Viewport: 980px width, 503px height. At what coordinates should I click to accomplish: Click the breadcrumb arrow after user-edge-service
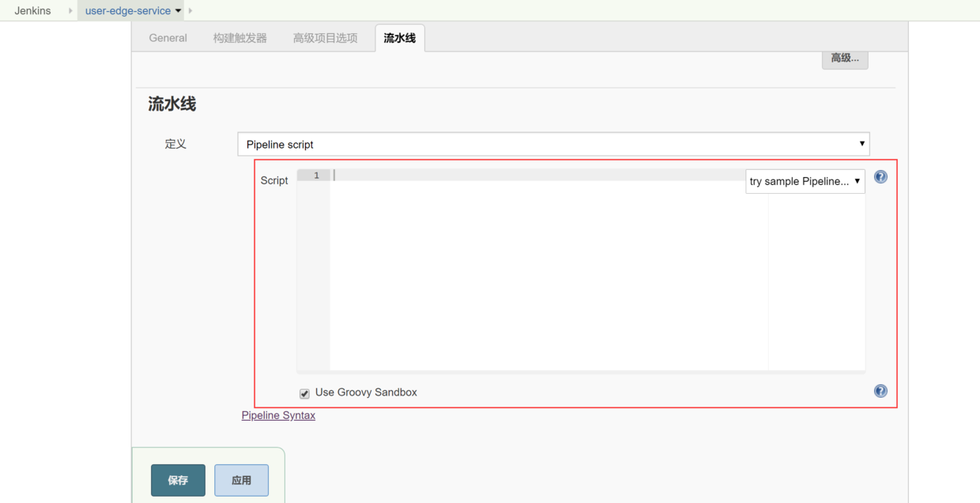[189, 10]
